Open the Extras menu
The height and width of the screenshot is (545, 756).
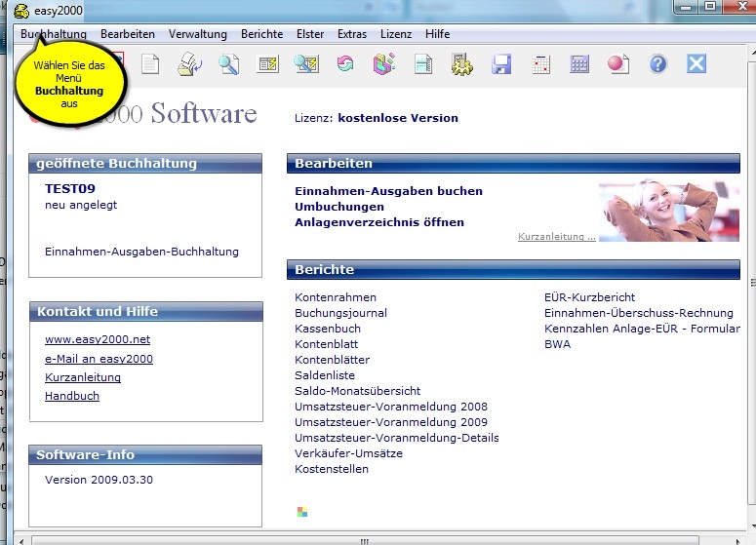[x=352, y=34]
